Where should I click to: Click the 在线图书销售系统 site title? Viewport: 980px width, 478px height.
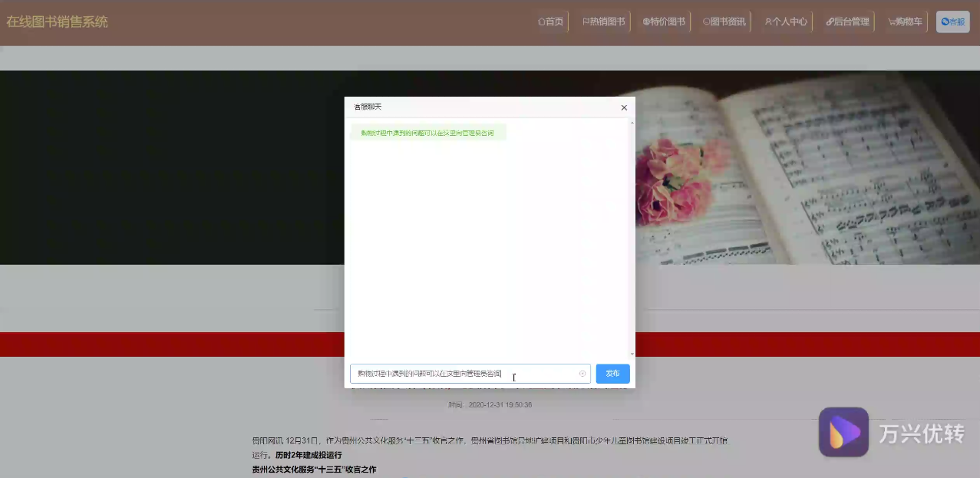[58, 21]
